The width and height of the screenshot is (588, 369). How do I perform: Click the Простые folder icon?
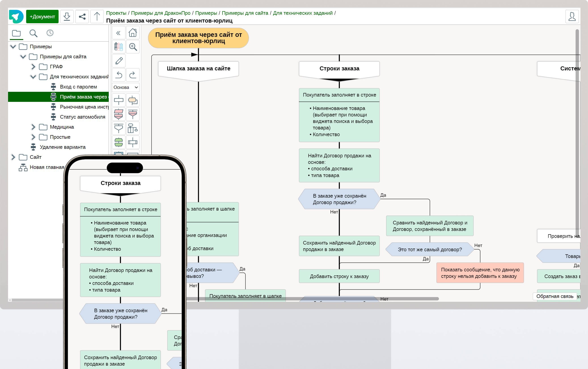point(43,137)
